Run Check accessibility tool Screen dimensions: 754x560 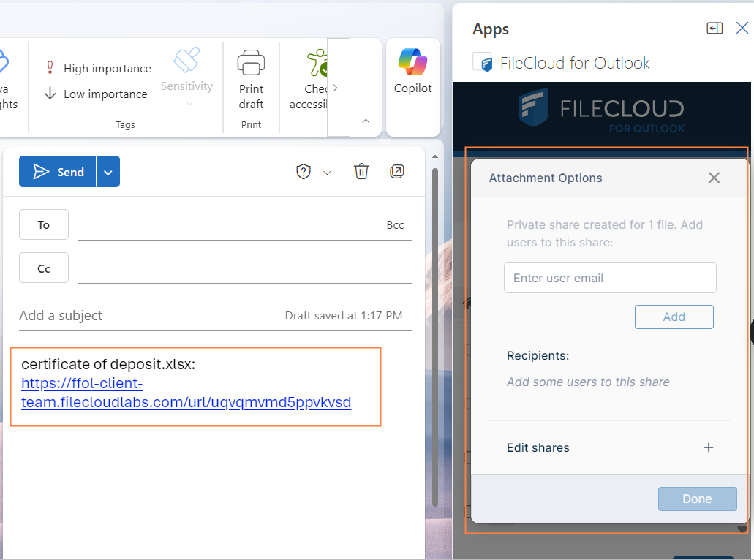click(309, 79)
